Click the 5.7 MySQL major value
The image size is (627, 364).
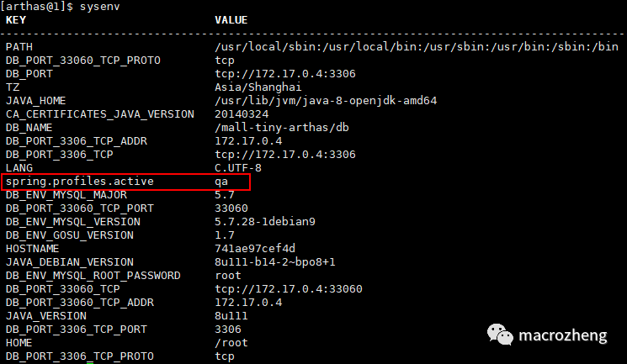pos(225,195)
